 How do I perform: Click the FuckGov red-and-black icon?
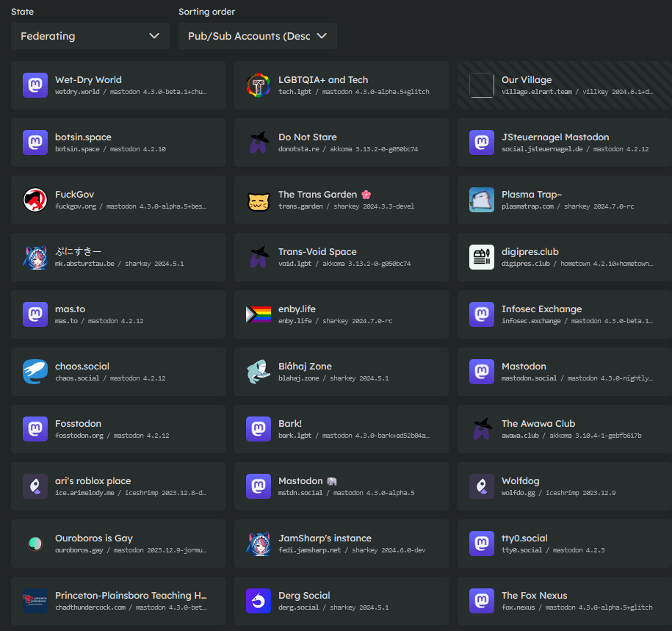(x=35, y=200)
